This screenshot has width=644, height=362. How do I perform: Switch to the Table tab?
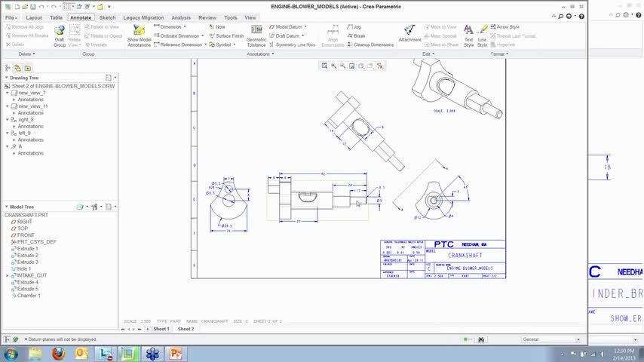click(x=57, y=17)
